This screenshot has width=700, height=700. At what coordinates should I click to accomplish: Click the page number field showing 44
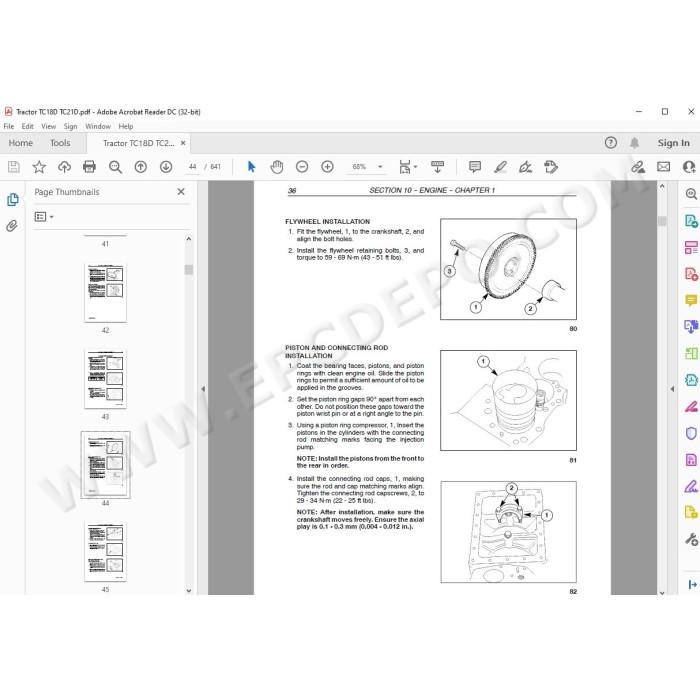[192, 167]
